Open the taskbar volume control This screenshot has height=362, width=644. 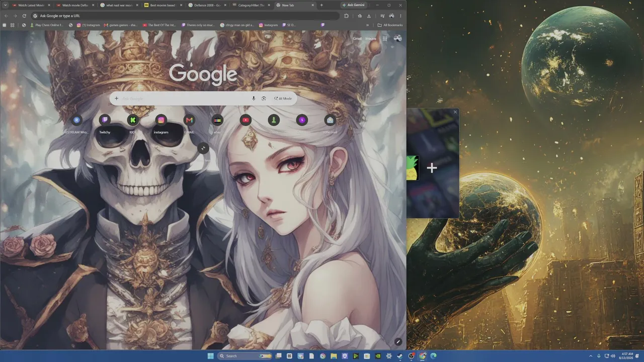pyautogui.click(x=613, y=356)
